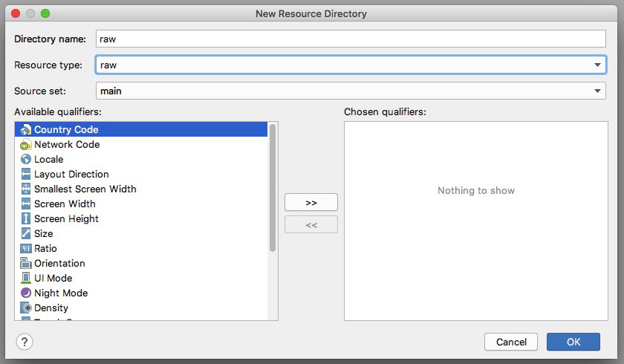This screenshot has width=624, height=364.
Task: Click the Locale globe icon
Action: (25, 160)
